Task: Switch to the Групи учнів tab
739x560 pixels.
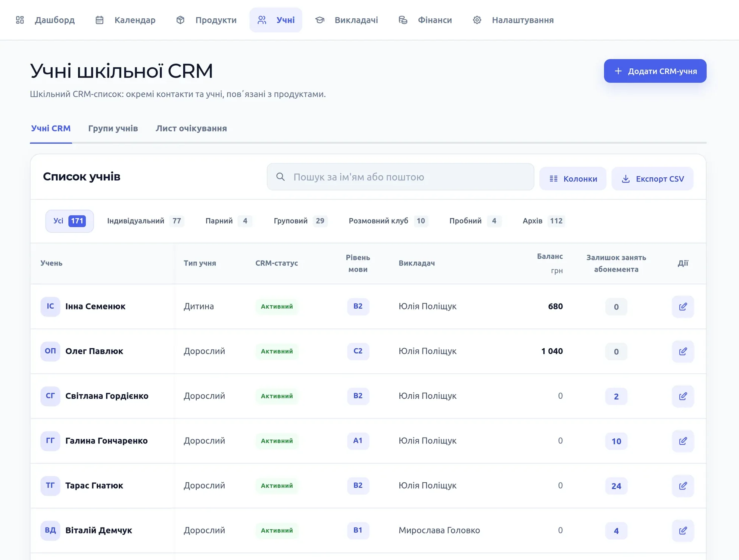Action: click(x=113, y=128)
